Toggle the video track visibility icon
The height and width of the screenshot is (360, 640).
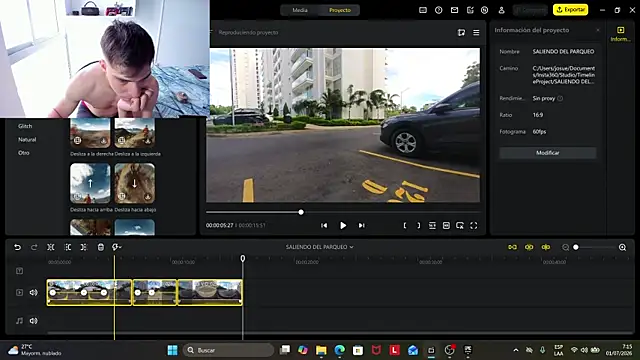[19, 292]
